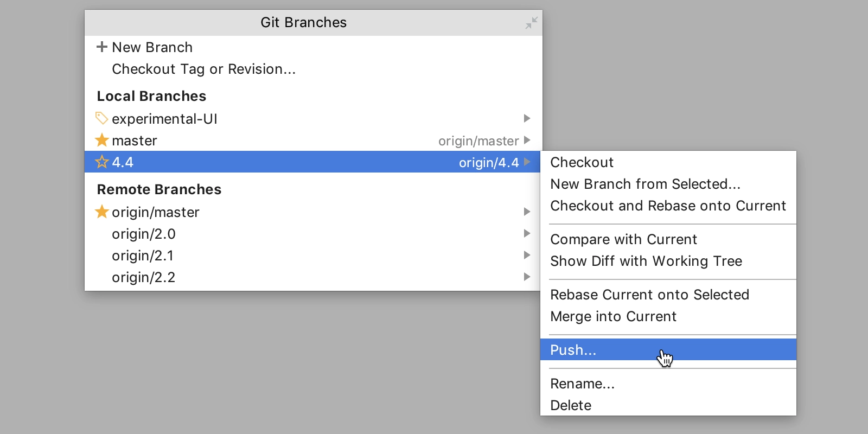868x434 pixels.
Task: Select origin/master under Remote Branches
Action: [x=156, y=212]
